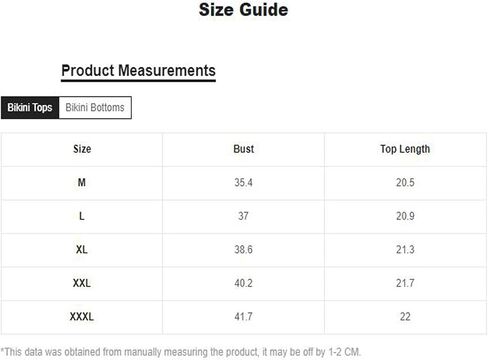
Task: Click the L size row label
Action: tap(82, 216)
